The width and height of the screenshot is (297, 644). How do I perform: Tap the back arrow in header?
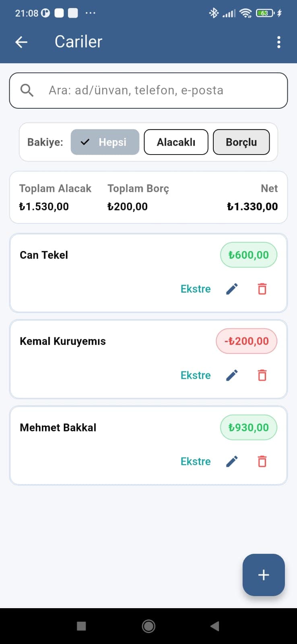(21, 42)
